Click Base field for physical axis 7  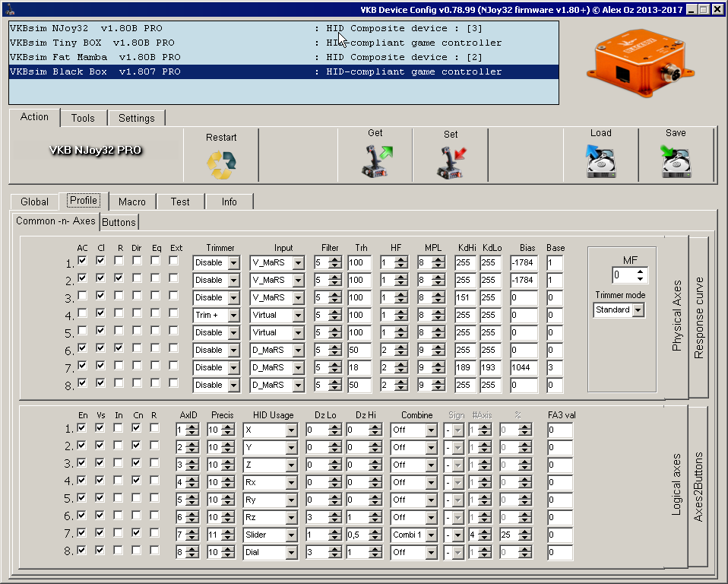point(555,367)
